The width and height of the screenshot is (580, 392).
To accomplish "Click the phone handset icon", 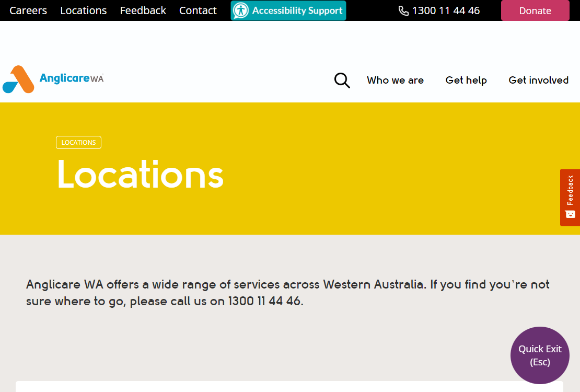I will (403, 11).
